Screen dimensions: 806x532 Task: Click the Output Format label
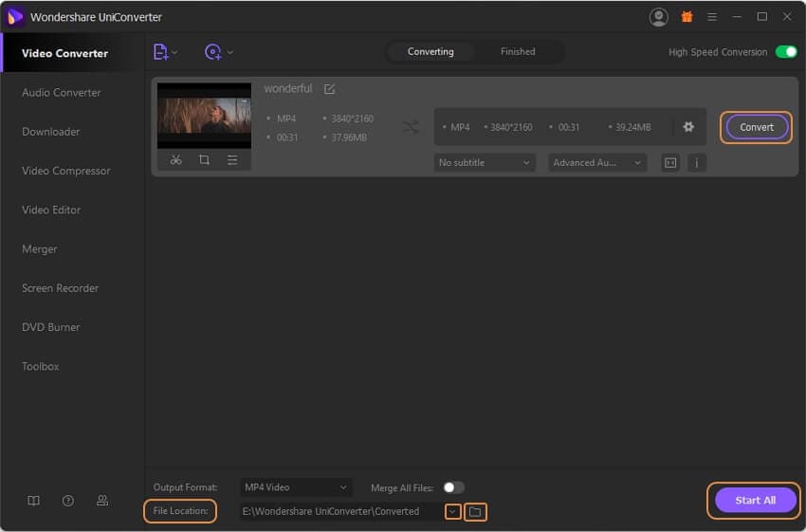pyautogui.click(x=185, y=487)
